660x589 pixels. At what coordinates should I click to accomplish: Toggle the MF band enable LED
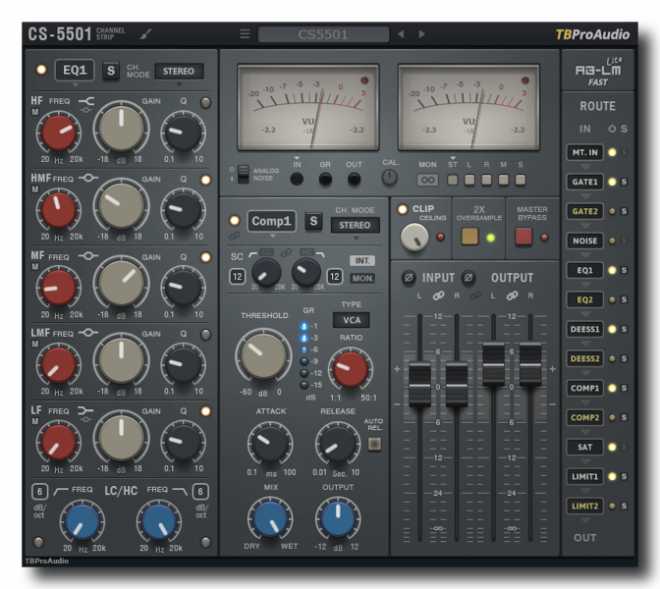click(205, 257)
